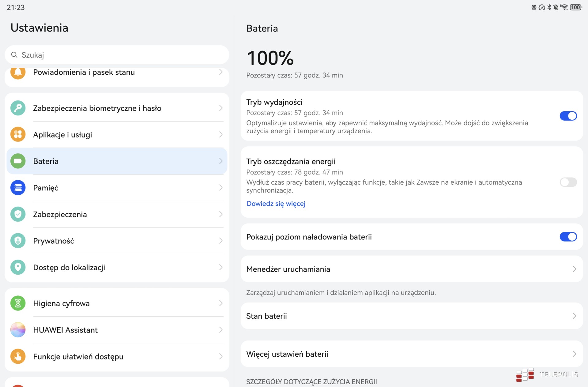Click the shield icon beside Zabezpieczenia
588x387 pixels.
tap(18, 214)
